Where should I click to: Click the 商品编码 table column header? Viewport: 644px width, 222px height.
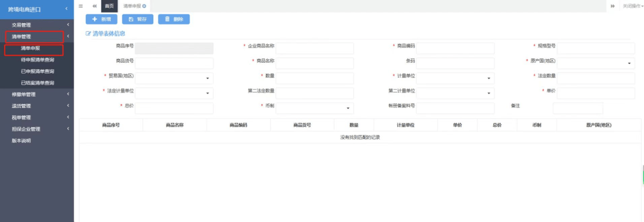238,125
